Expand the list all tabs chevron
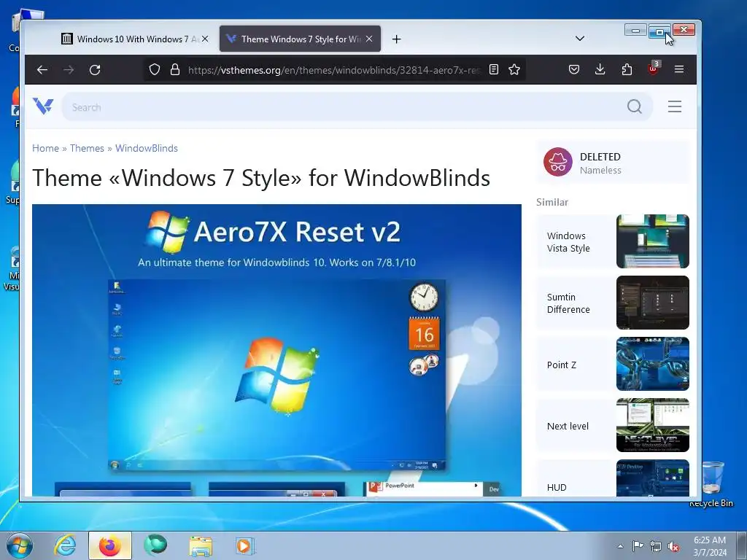Viewport: 747px width, 560px height. click(x=580, y=39)
